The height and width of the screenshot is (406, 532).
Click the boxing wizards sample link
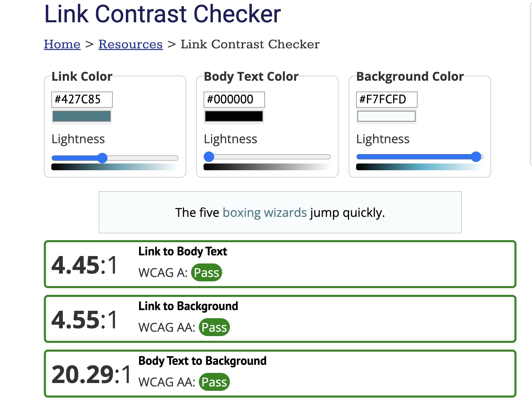point(265,212)
